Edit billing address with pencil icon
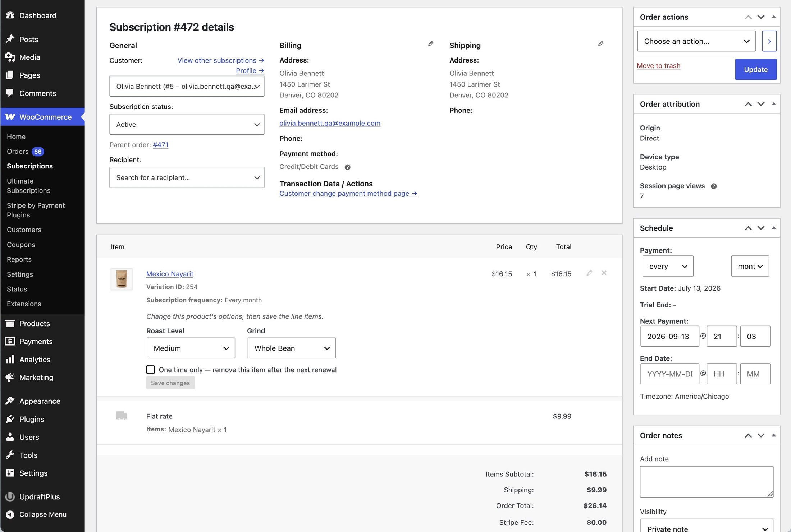 [431, 44]
